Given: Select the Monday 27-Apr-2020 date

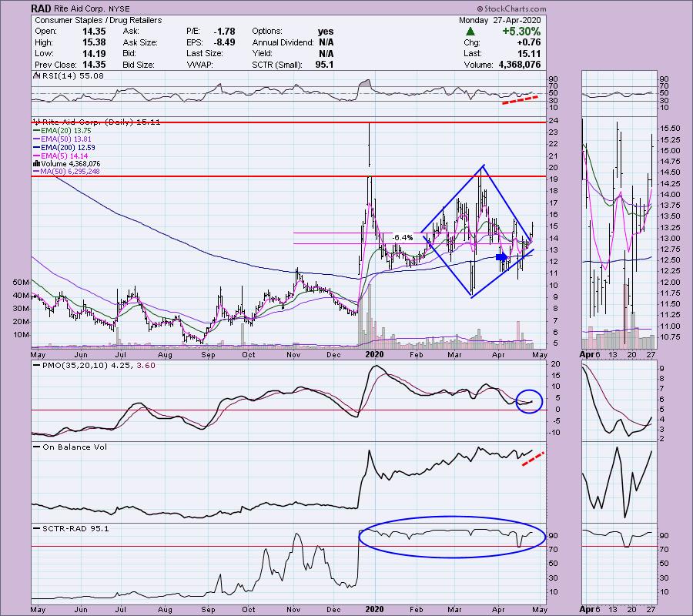Looking at the screenshot, I should pos(500,20).
